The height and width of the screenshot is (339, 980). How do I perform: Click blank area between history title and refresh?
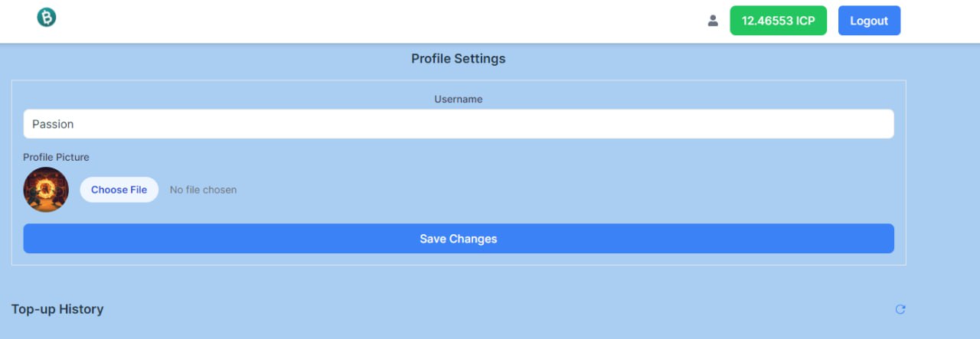(x=498, y=309)
